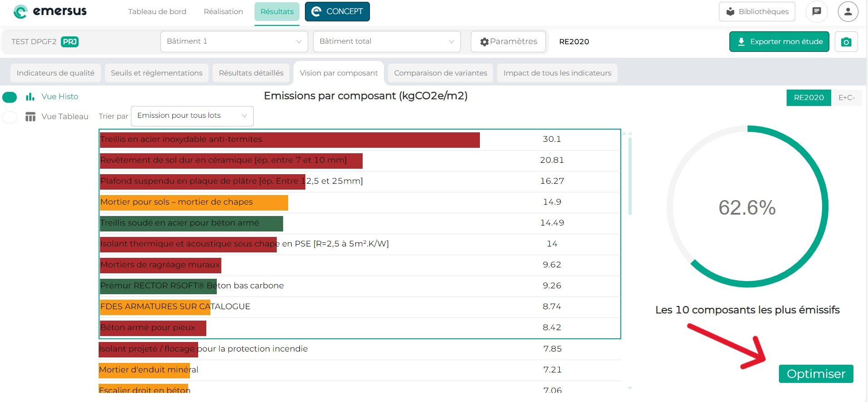Open the Bibliothèques button
This screenshot has height=402, width=868.
click(757, 12)
